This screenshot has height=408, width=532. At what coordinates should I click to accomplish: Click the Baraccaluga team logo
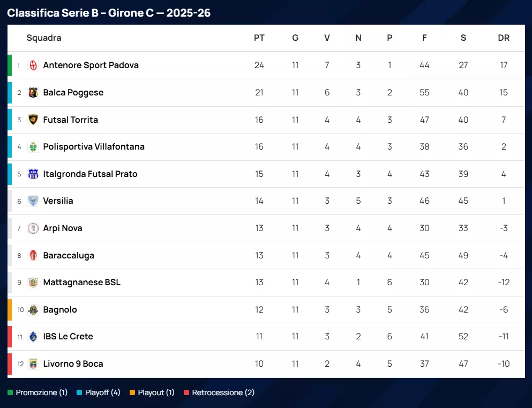click(x=33, y=256)
